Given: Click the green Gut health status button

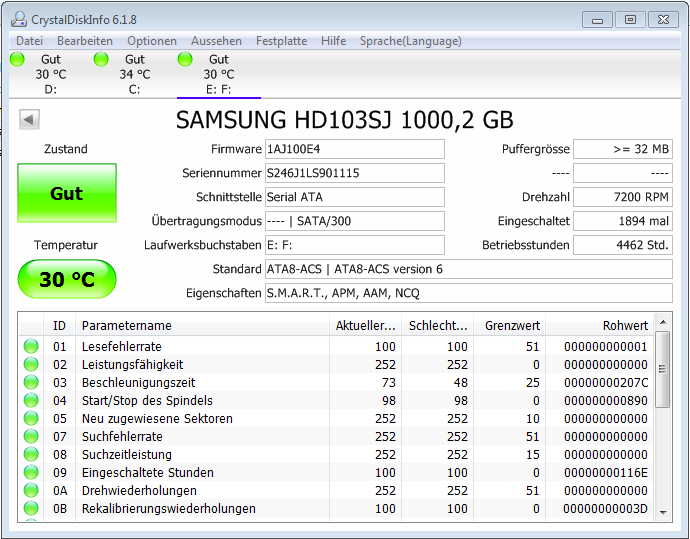Looking at the screenshot, I should pos(67,193).
